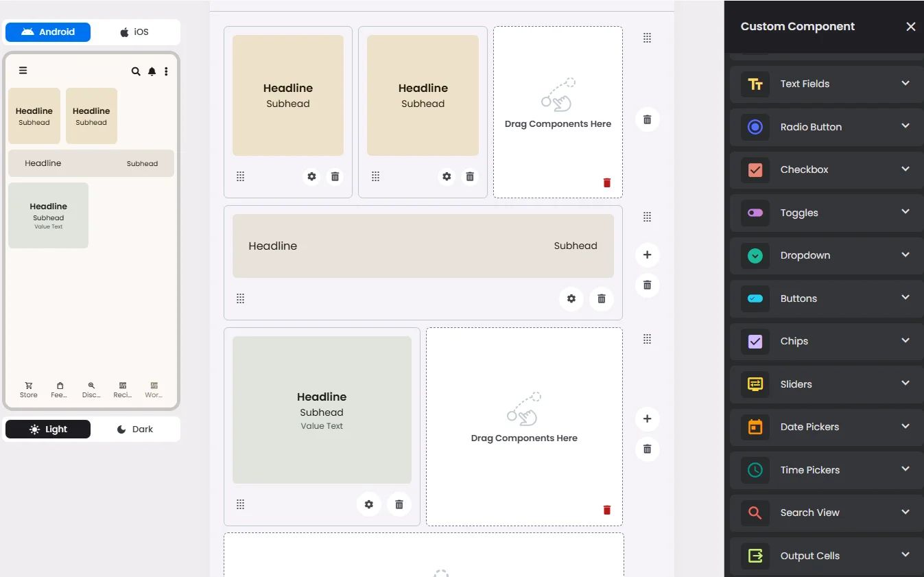Click search icon in phone preview
This screenshot has height=577, width=924.
[x=136, y=71]
